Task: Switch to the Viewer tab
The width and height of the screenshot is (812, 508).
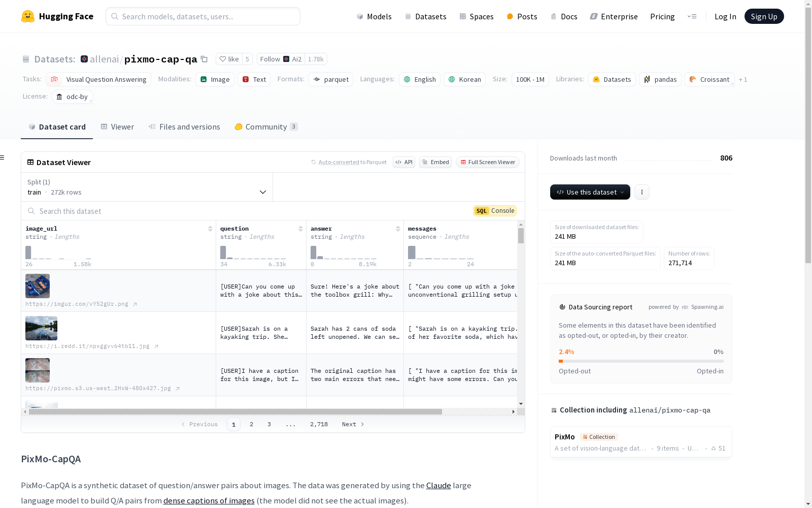Action: [x=117, y=127]
